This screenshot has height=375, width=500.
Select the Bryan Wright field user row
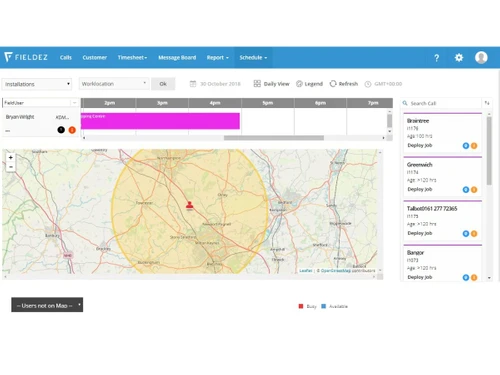40,123
